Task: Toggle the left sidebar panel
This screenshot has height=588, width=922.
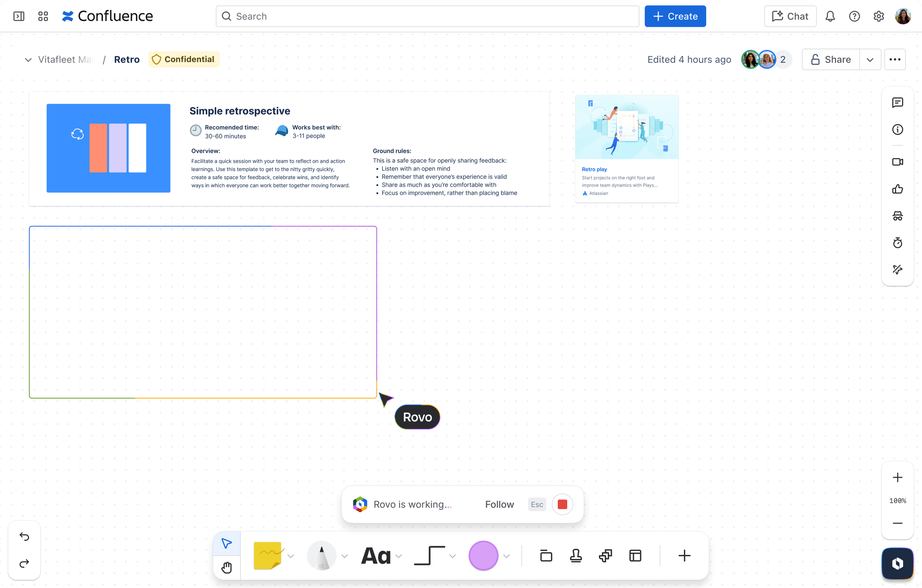Action: click(x=19, y=16)
